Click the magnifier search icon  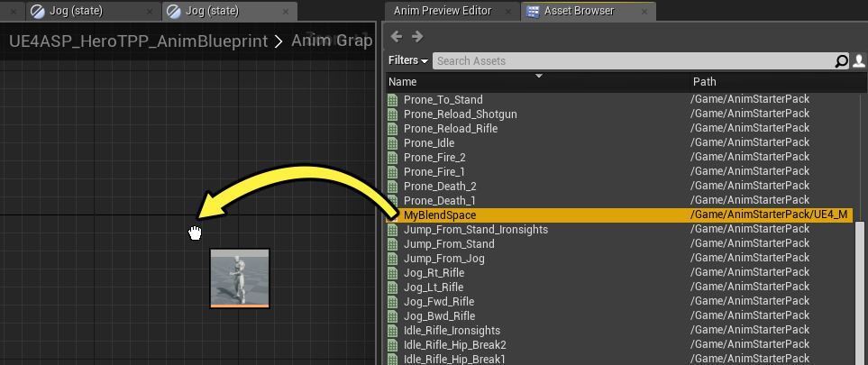point(841,61)
